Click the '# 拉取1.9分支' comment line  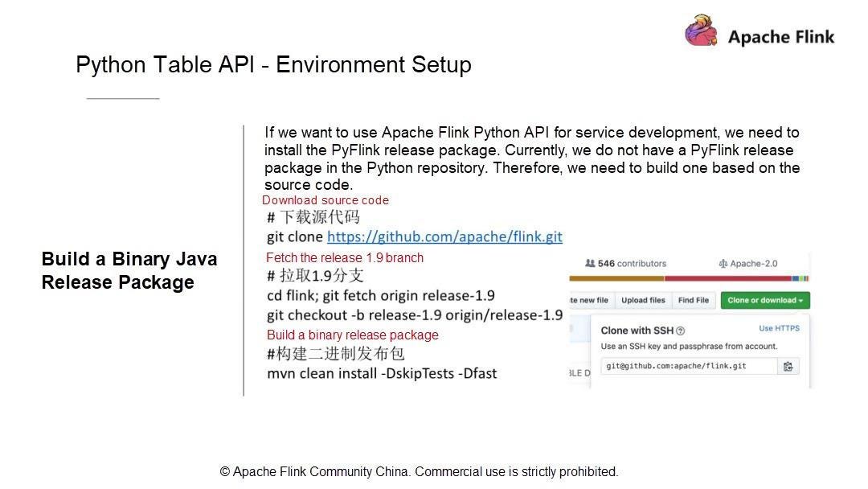315,276
